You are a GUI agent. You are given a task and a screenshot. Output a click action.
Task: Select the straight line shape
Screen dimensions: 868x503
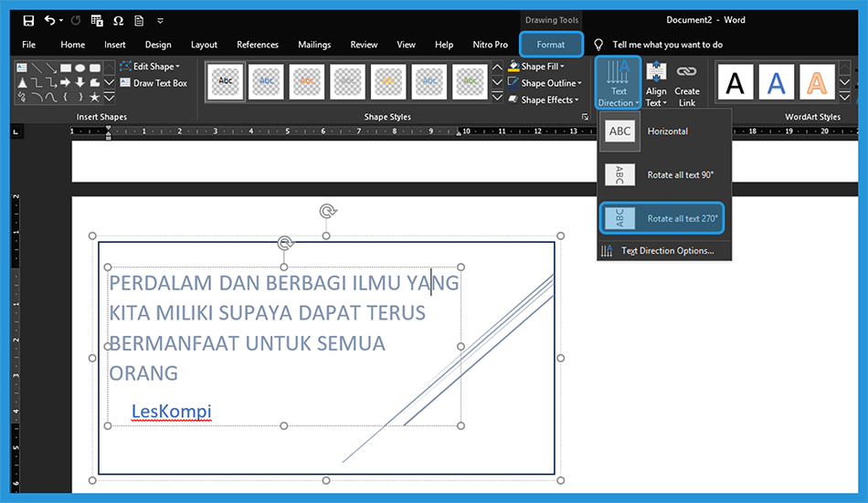point(37,68)
